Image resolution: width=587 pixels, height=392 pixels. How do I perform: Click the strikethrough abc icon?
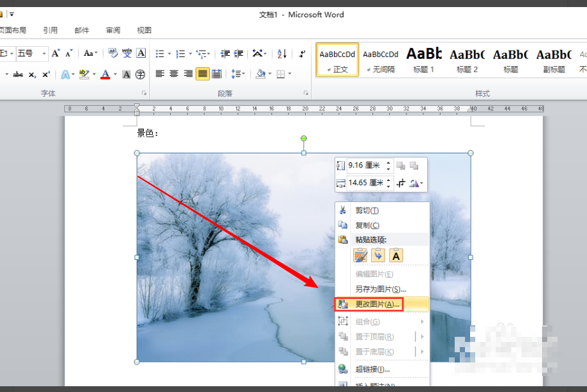[x=17, y=74]
